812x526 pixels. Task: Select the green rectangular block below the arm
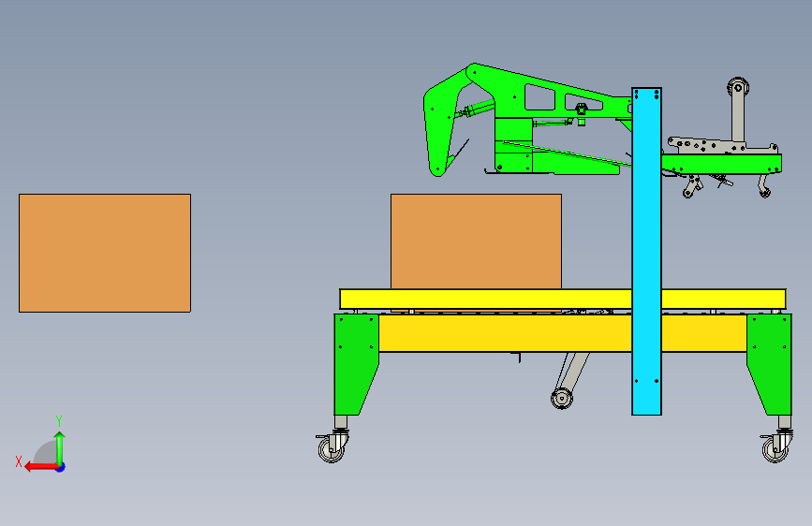click(x=513, y=145)
